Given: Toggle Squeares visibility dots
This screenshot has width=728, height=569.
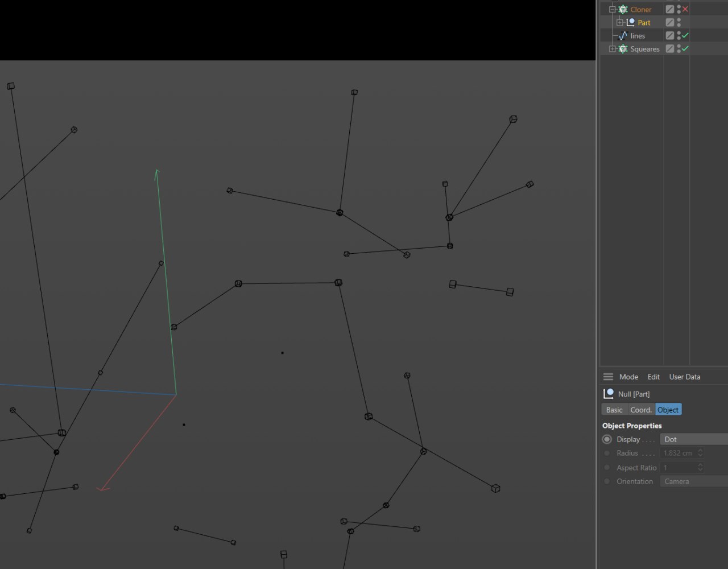Looking at the screenshot, I should (679, 49).
